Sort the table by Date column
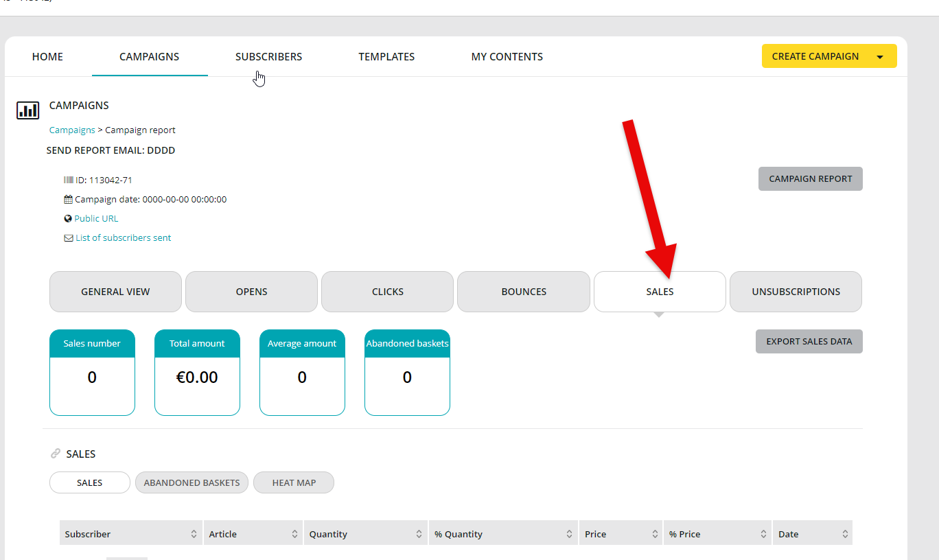The width and height of the screenshot is (939, 560). [x=845, y=534]
